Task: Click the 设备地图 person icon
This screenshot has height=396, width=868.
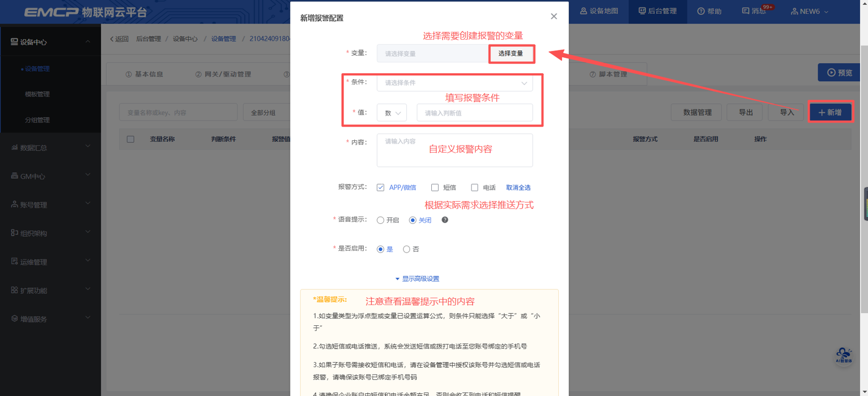Action: tap(583, 11)
